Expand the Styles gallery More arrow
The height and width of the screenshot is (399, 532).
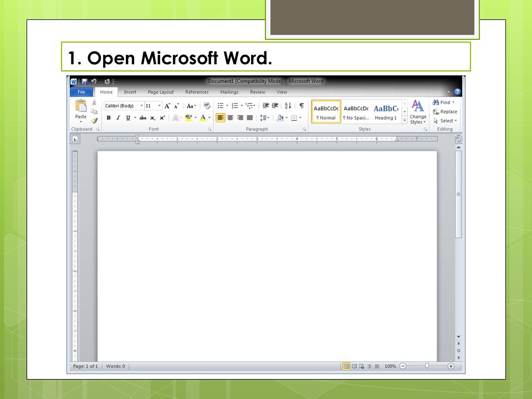(x=405, y=120)
